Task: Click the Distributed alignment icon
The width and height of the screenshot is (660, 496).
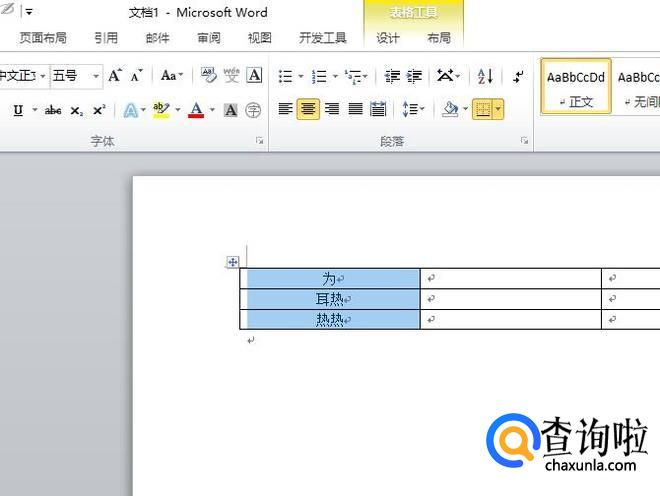Action: 378,109
